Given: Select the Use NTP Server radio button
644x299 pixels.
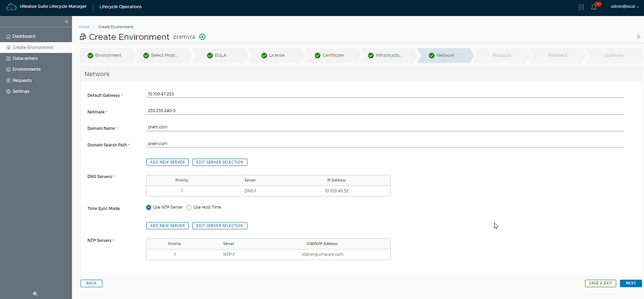Looking at the screenshot, I should 149,207.
